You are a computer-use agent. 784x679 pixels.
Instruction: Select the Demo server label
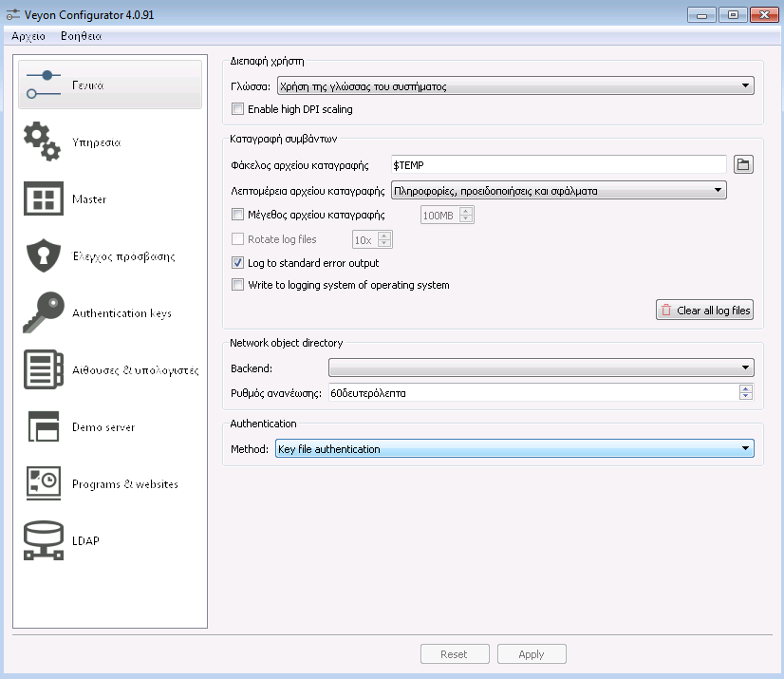click(103, 426)
